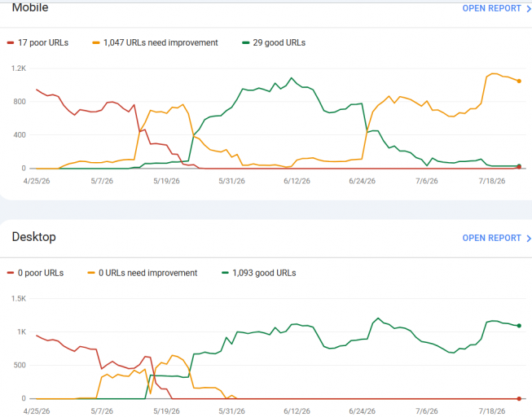Click the red endpoint dot on Desktop chart
The height and width of the screenshot is (417, 532).
519,399
